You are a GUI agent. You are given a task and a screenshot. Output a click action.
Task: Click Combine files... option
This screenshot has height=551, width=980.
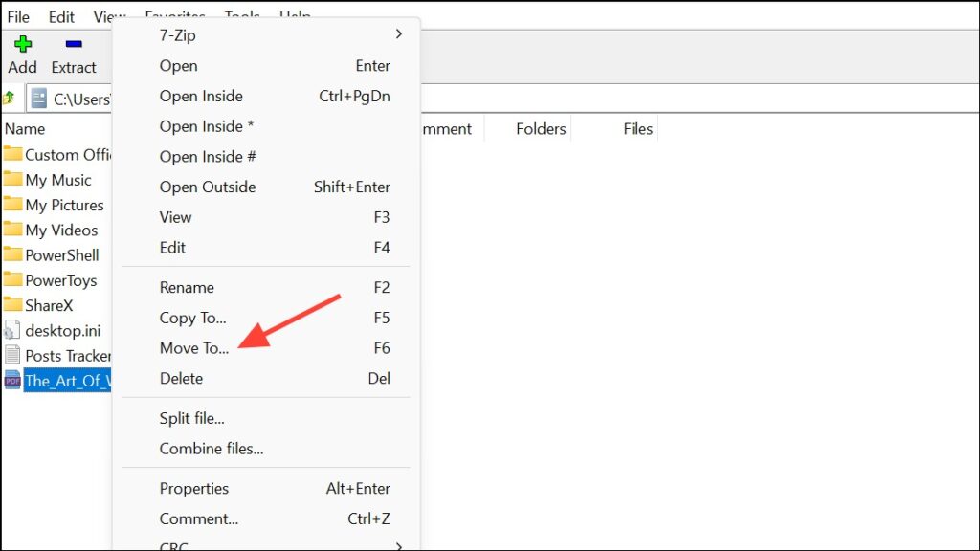tap(212, 449)
